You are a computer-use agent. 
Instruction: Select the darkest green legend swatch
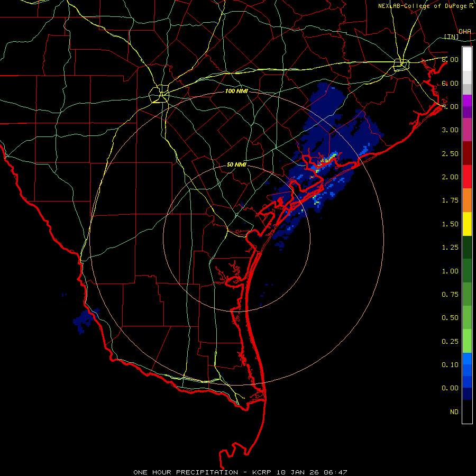pos(467,247)
